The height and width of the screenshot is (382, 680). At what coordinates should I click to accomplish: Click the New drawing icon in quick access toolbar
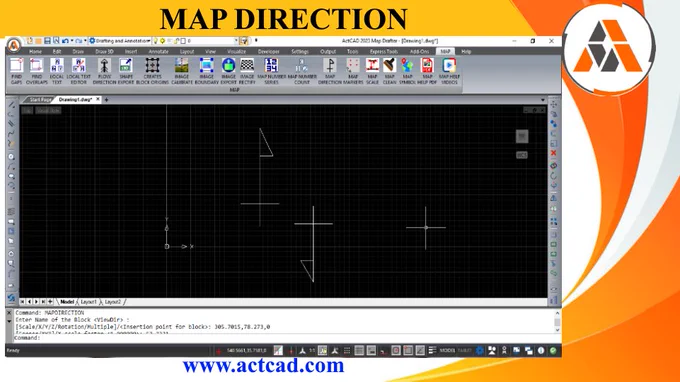click(30, 41)
